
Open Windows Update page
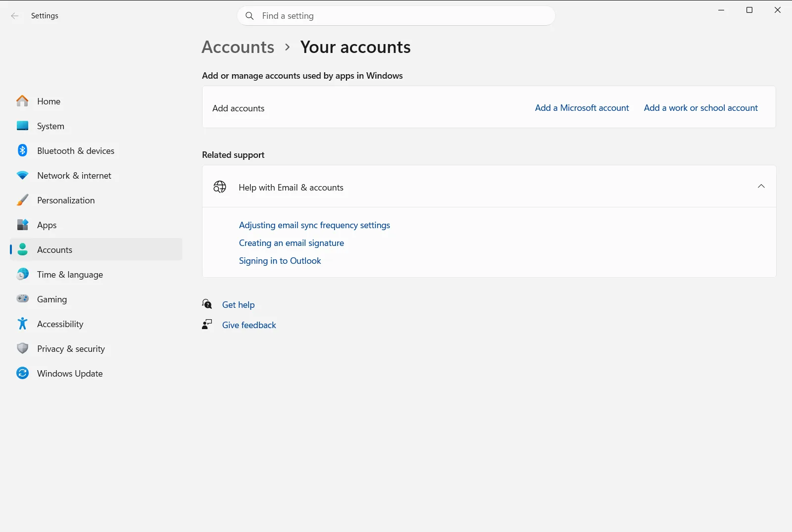[96, 373]
